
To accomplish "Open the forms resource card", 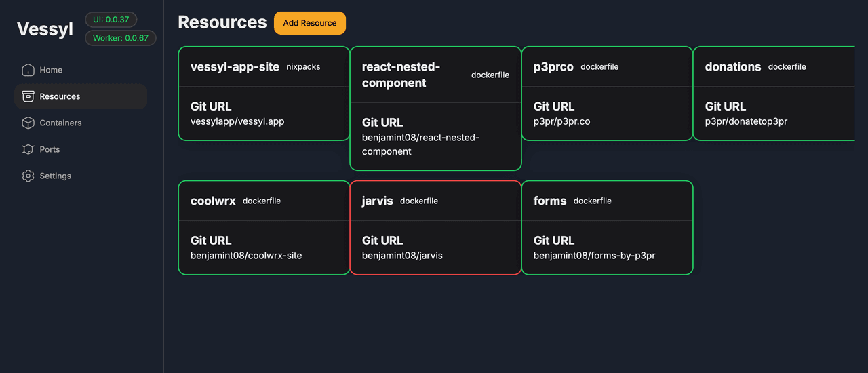I will click(x=607, y=228).
